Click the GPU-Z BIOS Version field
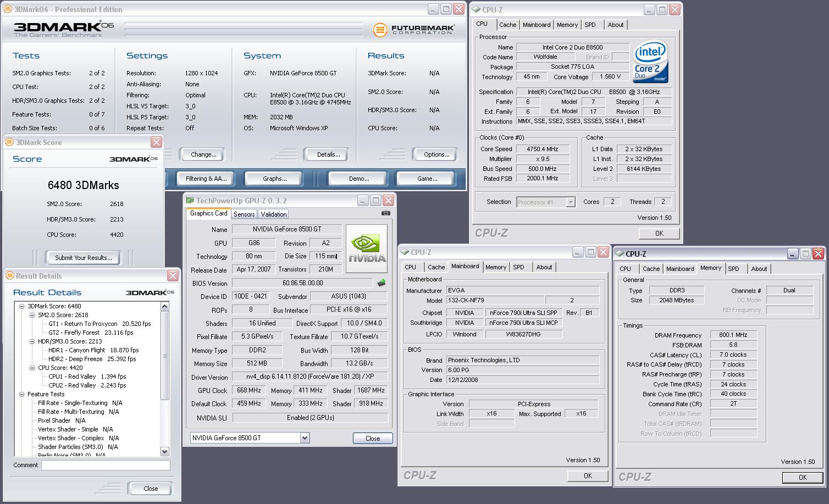 (303, 283)
